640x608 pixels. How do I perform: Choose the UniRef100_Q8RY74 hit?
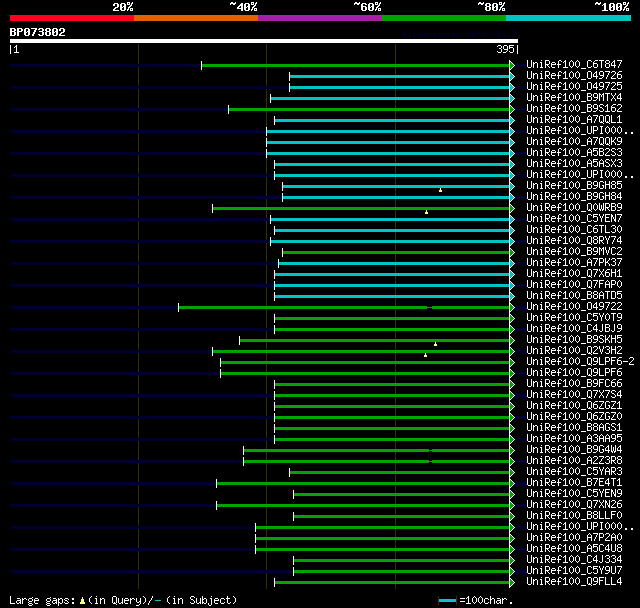click(574, 241)
